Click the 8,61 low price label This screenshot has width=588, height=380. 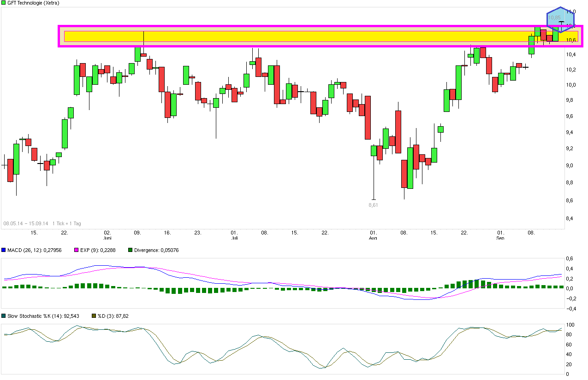click(373, 205)
